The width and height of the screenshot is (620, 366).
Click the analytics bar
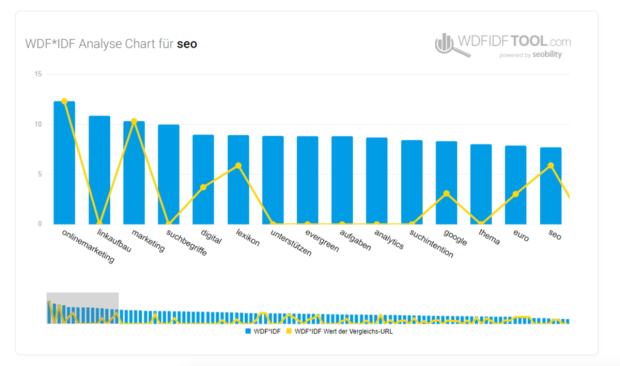[x=377, y=181]
